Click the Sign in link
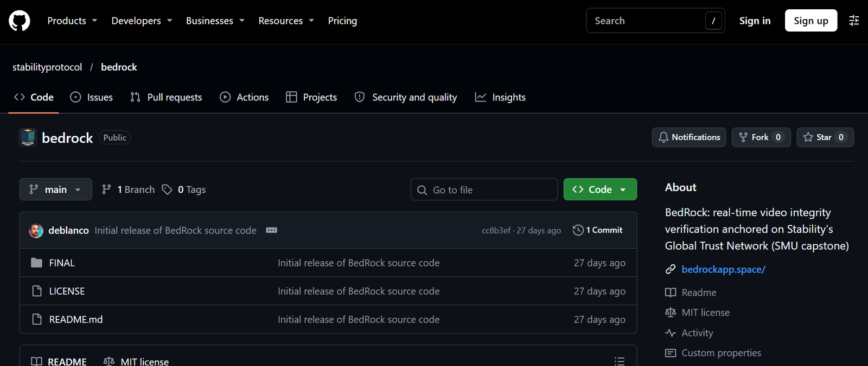The height and width of the screenshot is (366, 868). pyautogui.click(x=755, y=21)
